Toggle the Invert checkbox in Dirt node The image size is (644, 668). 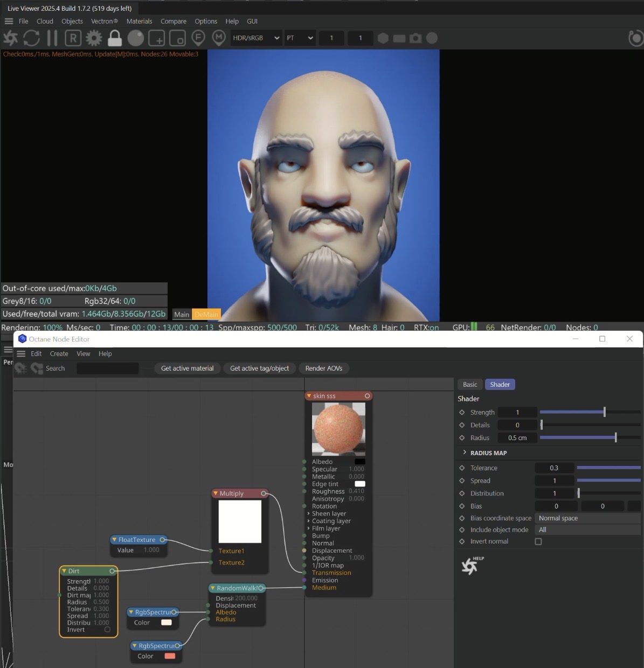pos(107,630)
